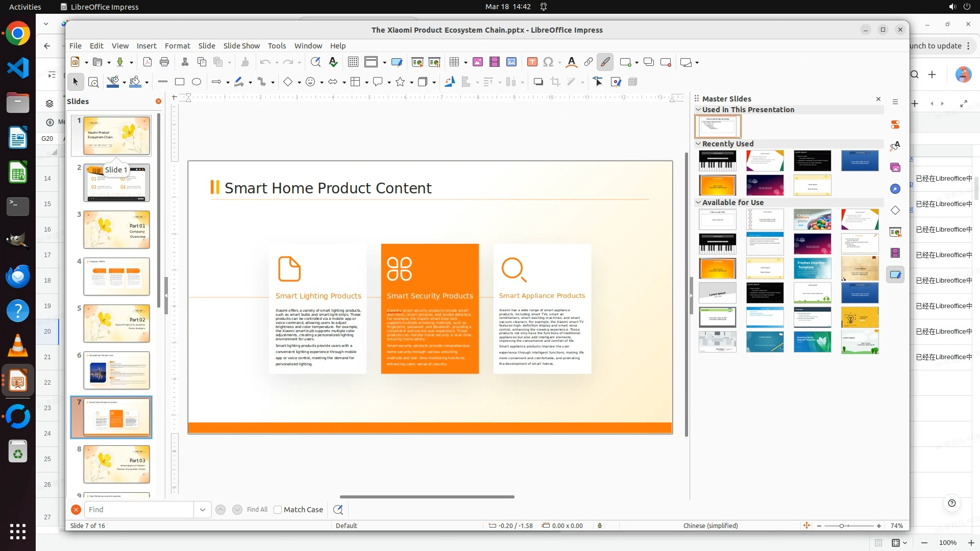Open the Crop Image tool

click(555, 82)
